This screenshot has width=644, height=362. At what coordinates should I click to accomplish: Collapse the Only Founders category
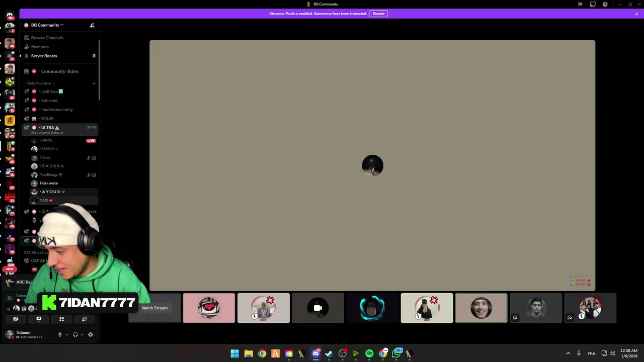click(40, 83)
